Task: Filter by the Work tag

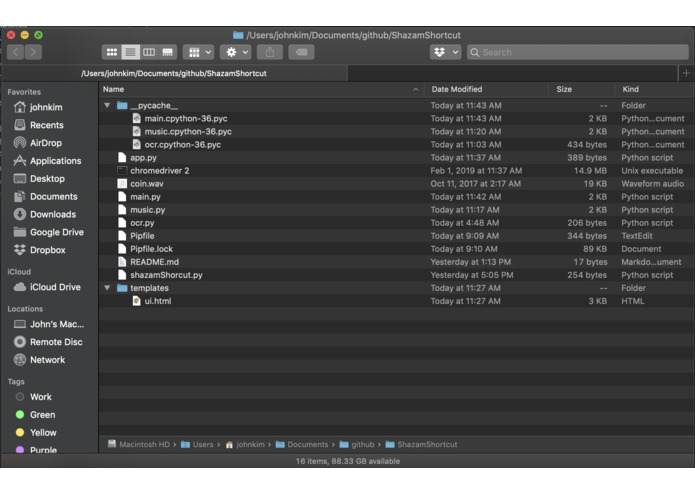Action: click(40, 397)
